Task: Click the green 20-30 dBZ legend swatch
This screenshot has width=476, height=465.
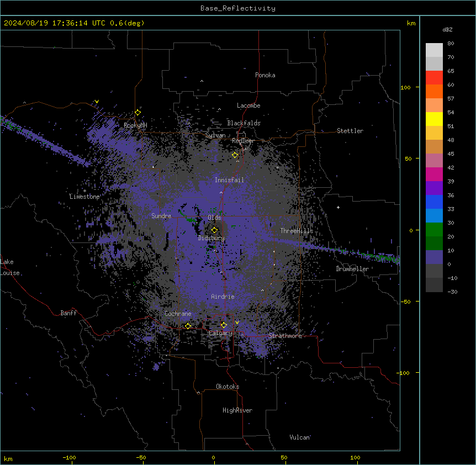Action: pos(434,230)
